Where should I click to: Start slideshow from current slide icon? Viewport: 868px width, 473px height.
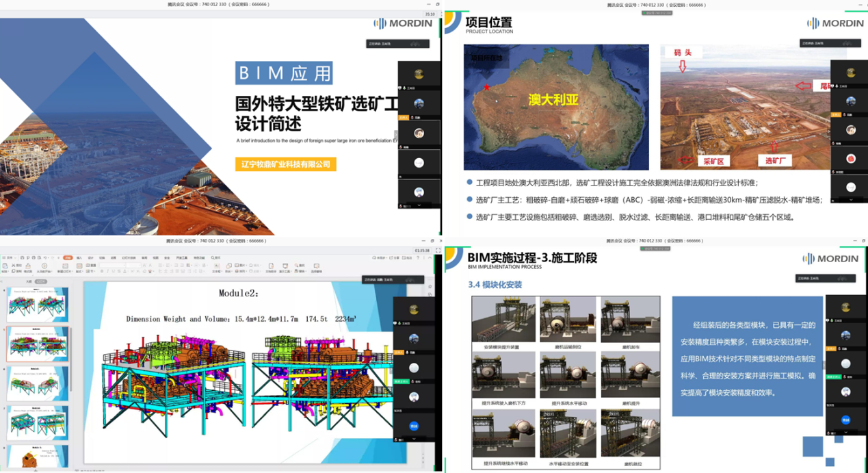[x=44, y=266]
